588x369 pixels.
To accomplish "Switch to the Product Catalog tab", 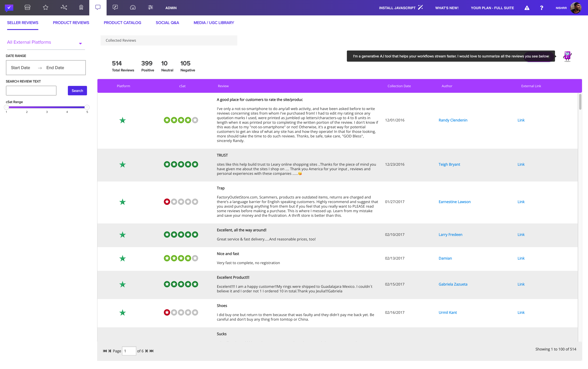I will (122, 23).
